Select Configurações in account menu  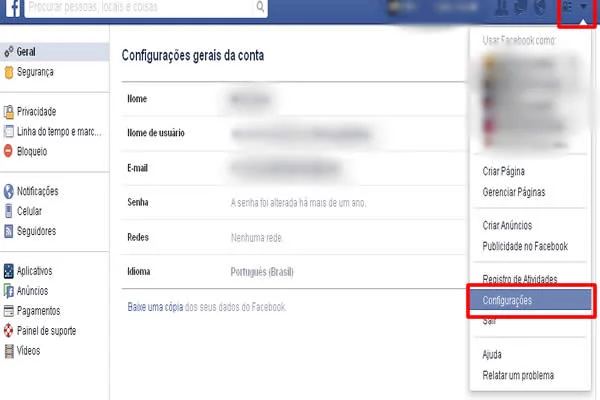[531, 300]
